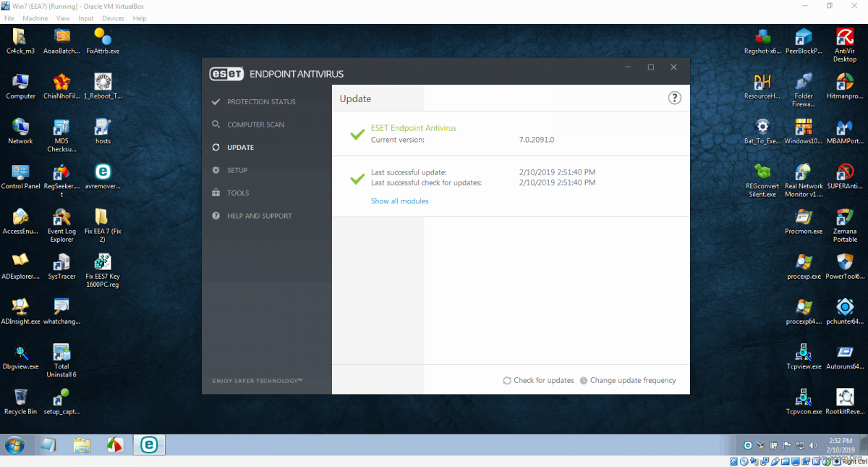Click the question mark help button

pos(674,98)
